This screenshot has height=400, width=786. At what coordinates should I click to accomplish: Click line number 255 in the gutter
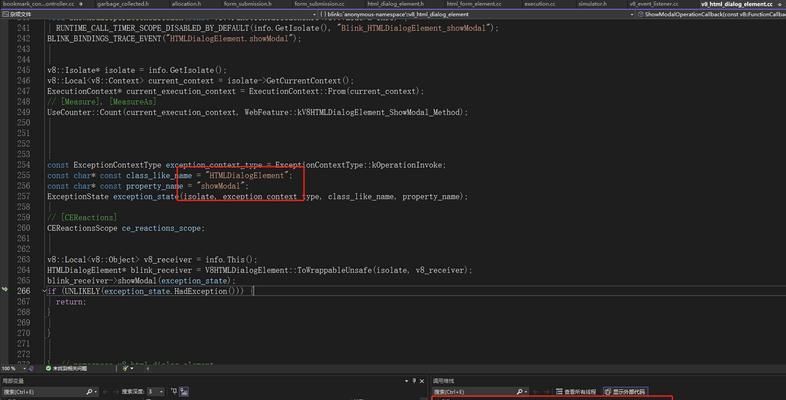click(x=24, y=175)
